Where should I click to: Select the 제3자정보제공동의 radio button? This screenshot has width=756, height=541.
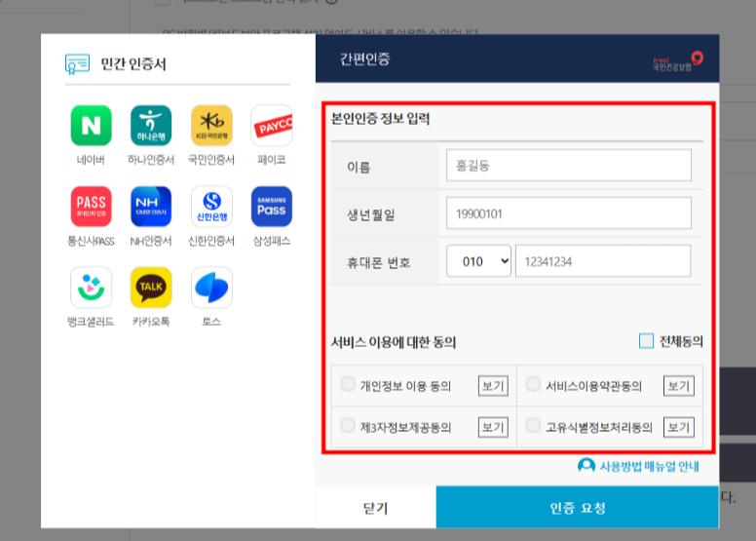point(347,426)
